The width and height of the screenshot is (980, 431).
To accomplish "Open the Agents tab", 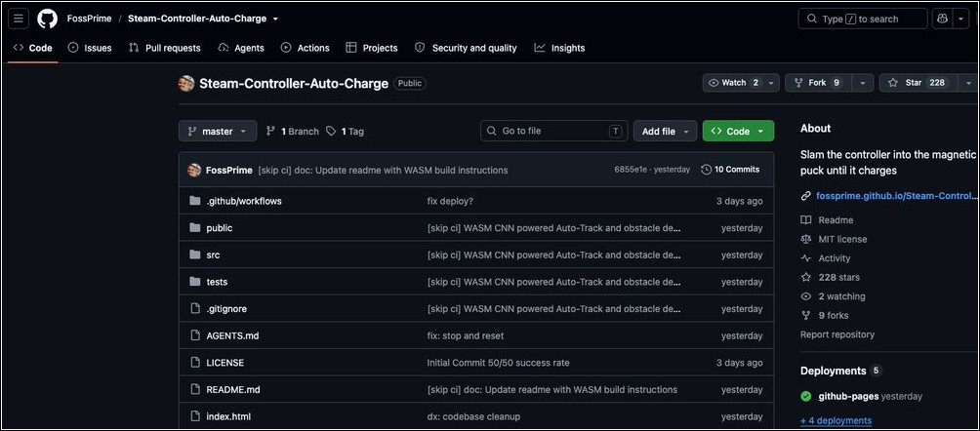I will coord(241,48).
